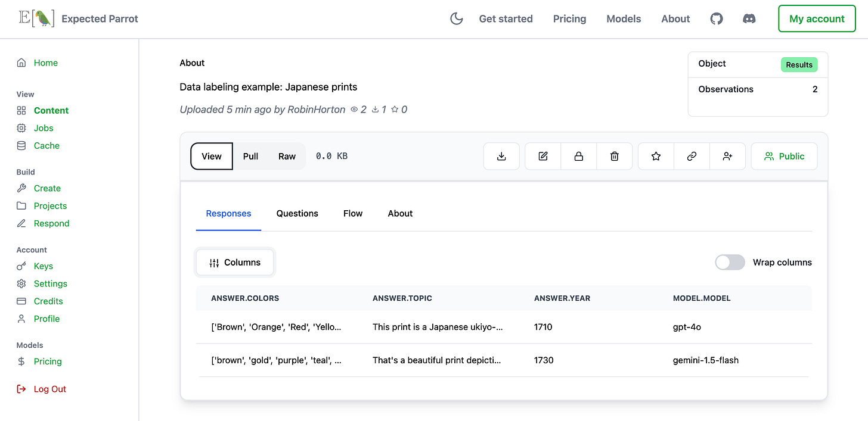The width and height of the screenshot is (868, 421).
Task: Click the green Results badge
Action: tap(799, 64)
